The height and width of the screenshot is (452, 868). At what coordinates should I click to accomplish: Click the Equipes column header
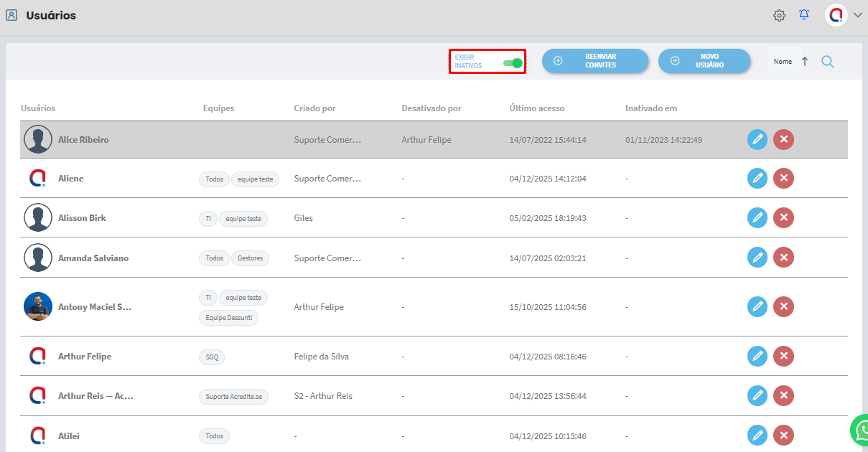(218, 108)
